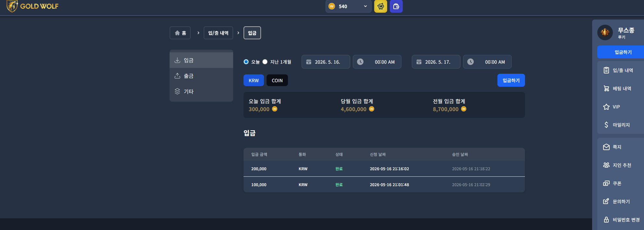The height and width of the screenshot is (230, 644).
Task: Open the yellow M badge icon
Action: [381, 6]
